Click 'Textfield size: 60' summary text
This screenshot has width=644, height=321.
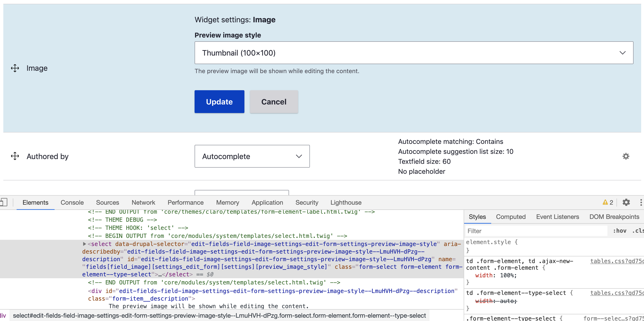coord(424,161)
